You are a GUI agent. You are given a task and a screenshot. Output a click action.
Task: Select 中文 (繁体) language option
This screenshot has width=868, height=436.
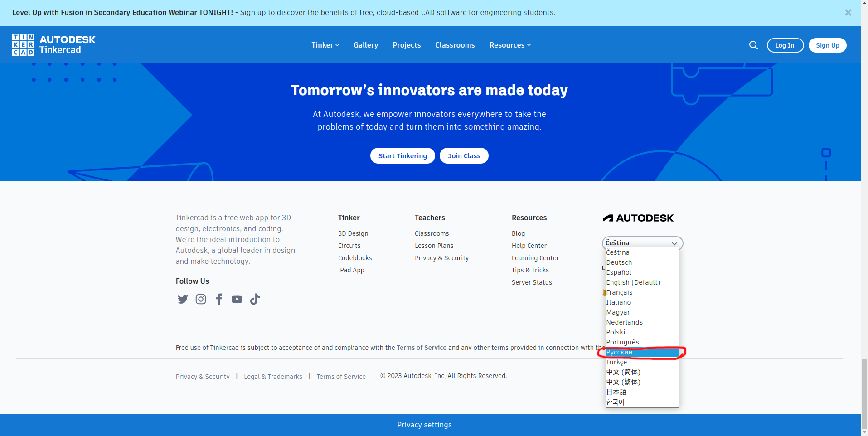tap(642, 382)
